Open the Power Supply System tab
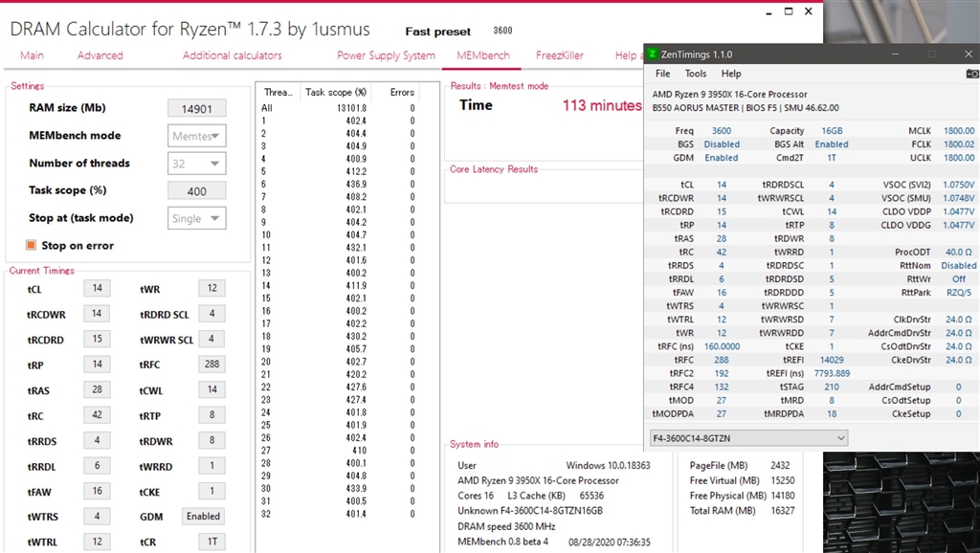The height and width of the screenshot is (553, 980). click(x=387, y=55)
